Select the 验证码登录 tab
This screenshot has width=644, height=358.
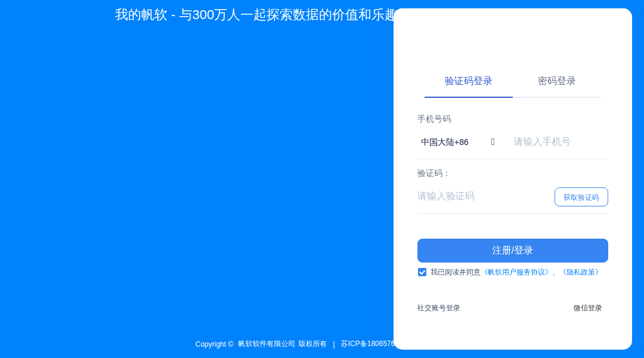coord(468,81)
